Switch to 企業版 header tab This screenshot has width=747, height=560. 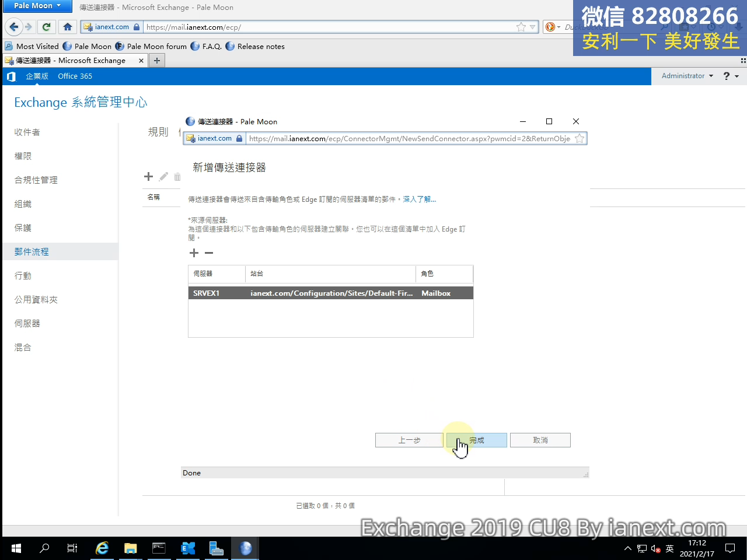37,76
